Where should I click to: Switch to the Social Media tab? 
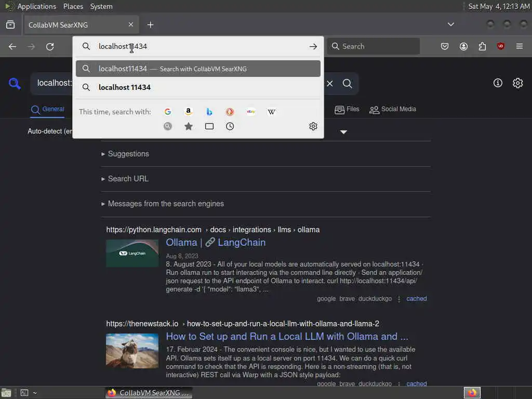tap(392, 109)
